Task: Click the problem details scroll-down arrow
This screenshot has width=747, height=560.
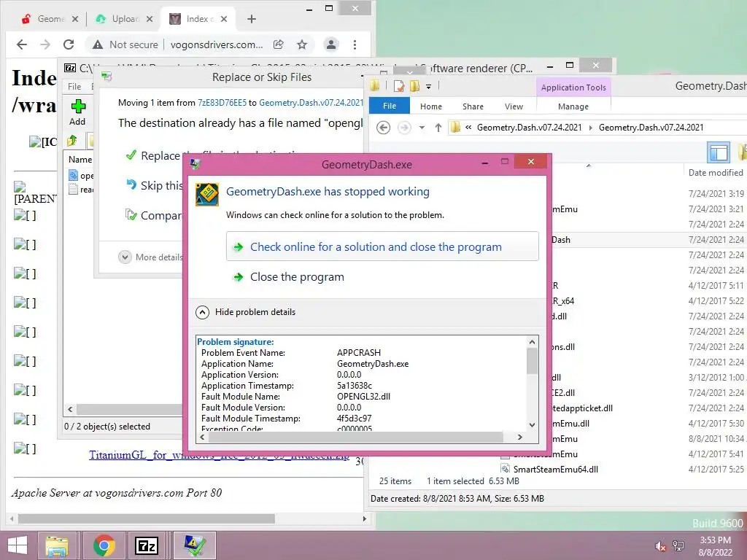Action: [532, 425]
